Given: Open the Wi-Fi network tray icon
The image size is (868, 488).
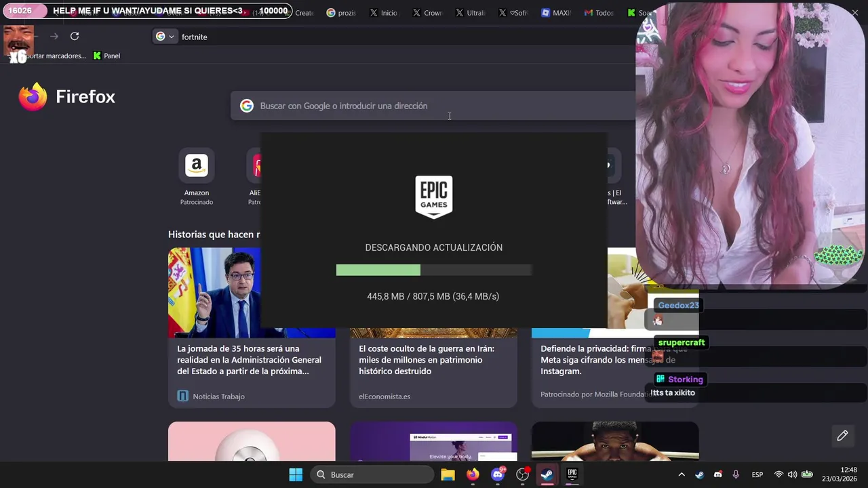Looking at the screenshot, I should point(778,474).
